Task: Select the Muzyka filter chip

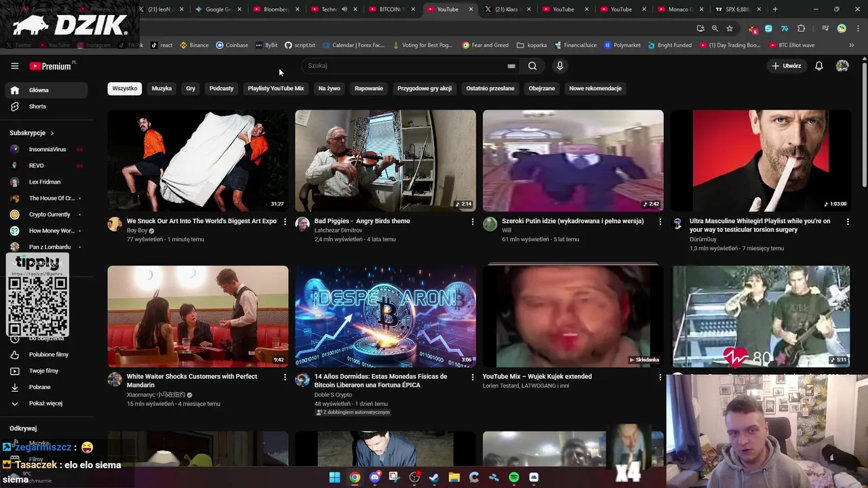Action: point(161,88)
